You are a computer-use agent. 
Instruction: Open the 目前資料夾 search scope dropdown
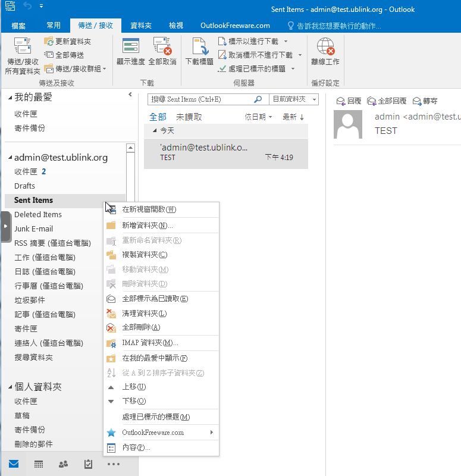click(x=294, y=99)
